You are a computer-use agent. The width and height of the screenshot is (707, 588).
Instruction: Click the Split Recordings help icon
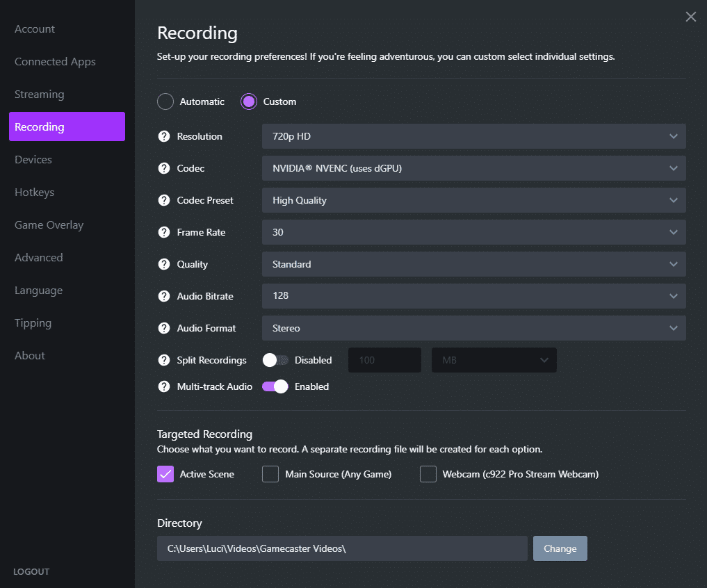(164, 360)
